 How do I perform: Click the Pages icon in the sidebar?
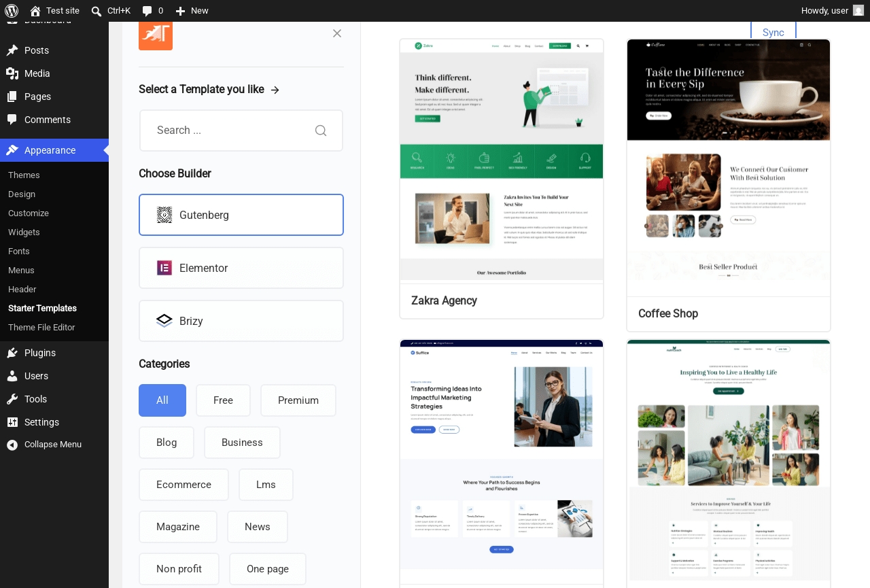[12, 97]
